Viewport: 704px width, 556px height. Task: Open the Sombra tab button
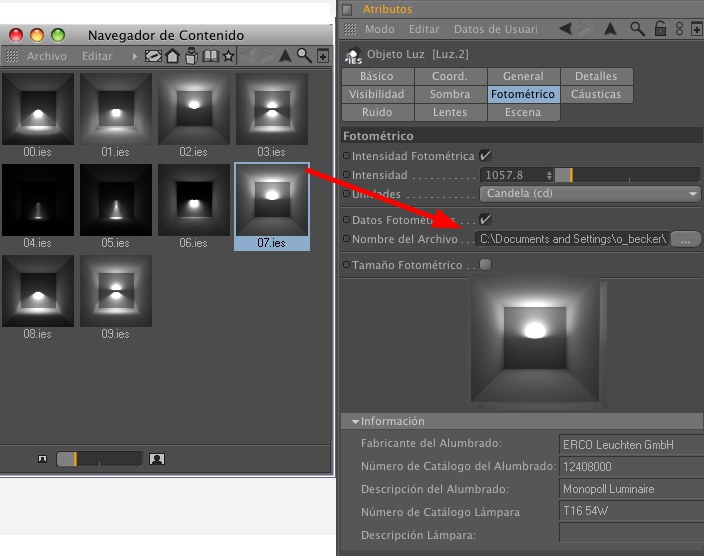coord(450,94)
